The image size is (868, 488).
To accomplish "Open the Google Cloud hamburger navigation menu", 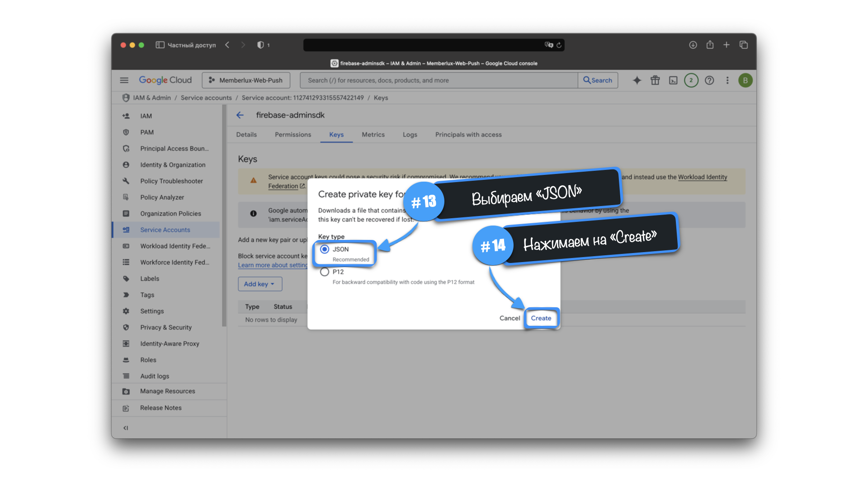I will [124, 80].
